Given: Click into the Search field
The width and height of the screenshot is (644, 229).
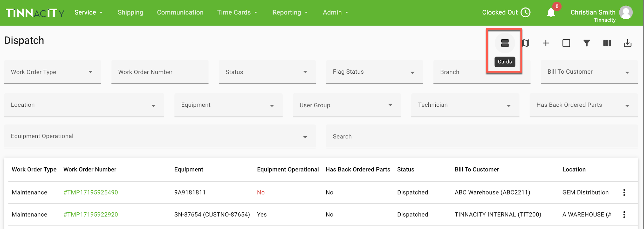Looking at the screenshot, I should 482,136.
